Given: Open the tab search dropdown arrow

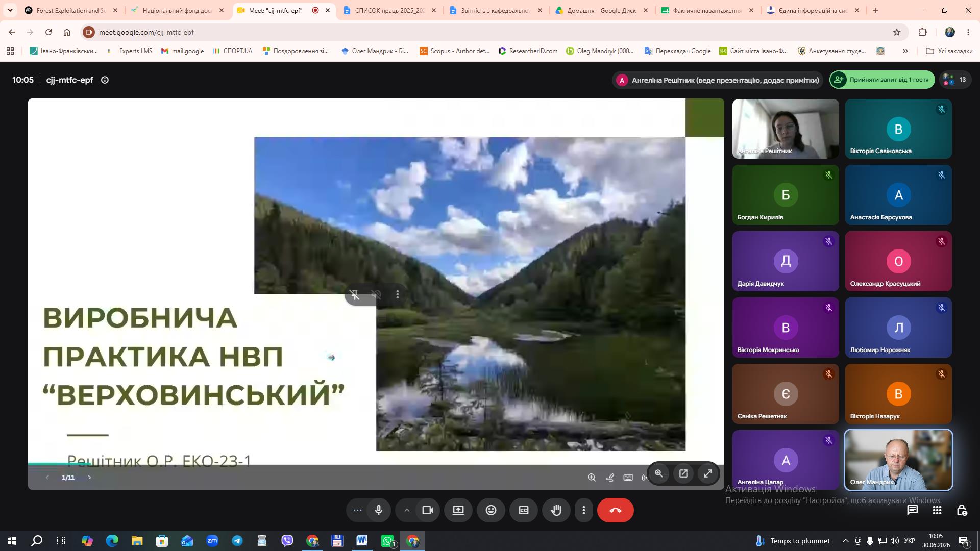Looking at the screenshot, I should click(10, 10).
